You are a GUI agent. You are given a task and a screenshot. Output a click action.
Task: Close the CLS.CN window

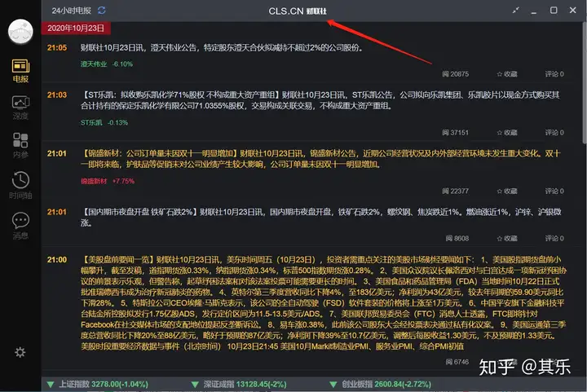pos(573,10)
